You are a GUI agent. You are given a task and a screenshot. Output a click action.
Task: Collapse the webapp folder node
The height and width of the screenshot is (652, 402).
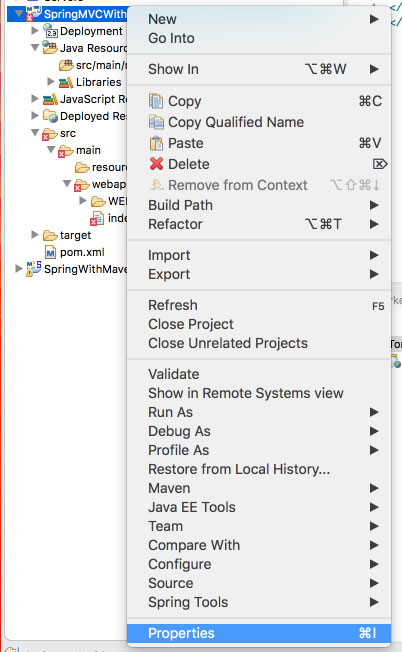[67, 184]
